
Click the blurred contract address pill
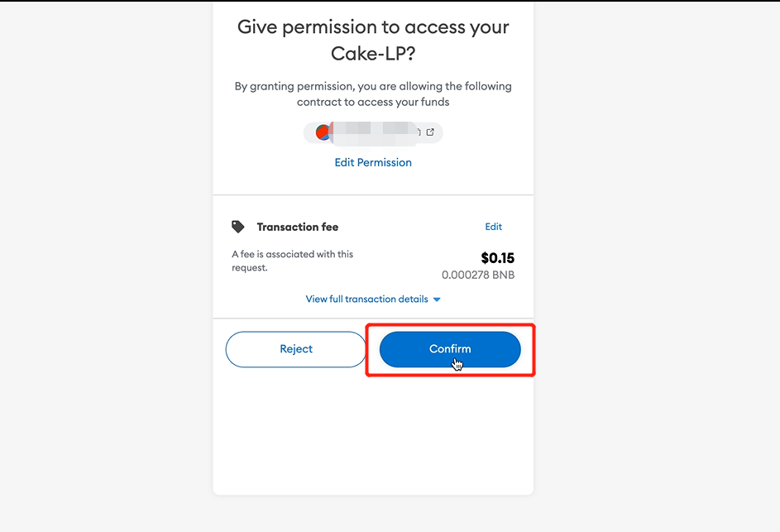(x=373, y=133)
